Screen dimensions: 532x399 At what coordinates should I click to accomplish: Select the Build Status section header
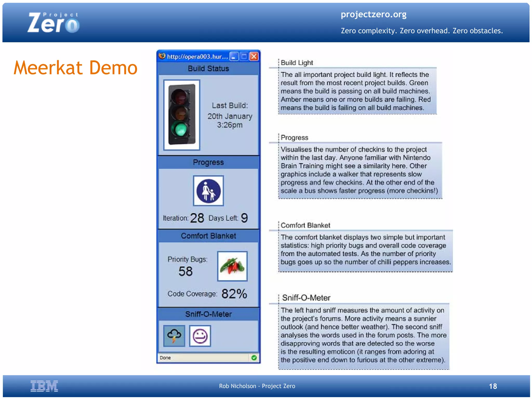[x=208, y=69]
